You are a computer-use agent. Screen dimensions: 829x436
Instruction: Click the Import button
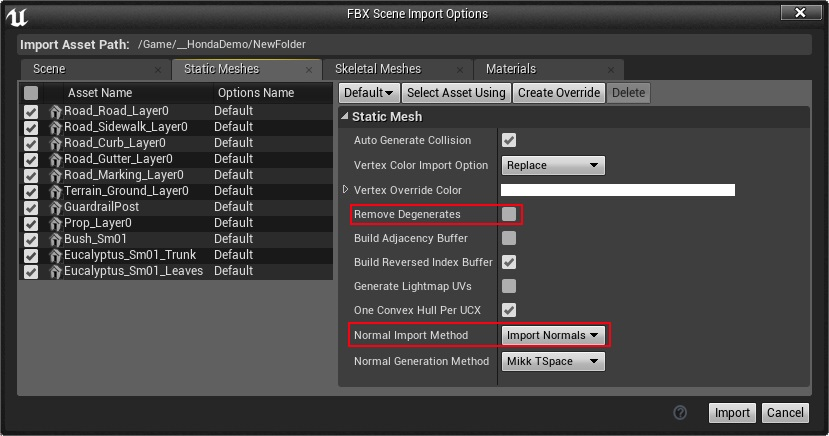click(x=732, y=413)
